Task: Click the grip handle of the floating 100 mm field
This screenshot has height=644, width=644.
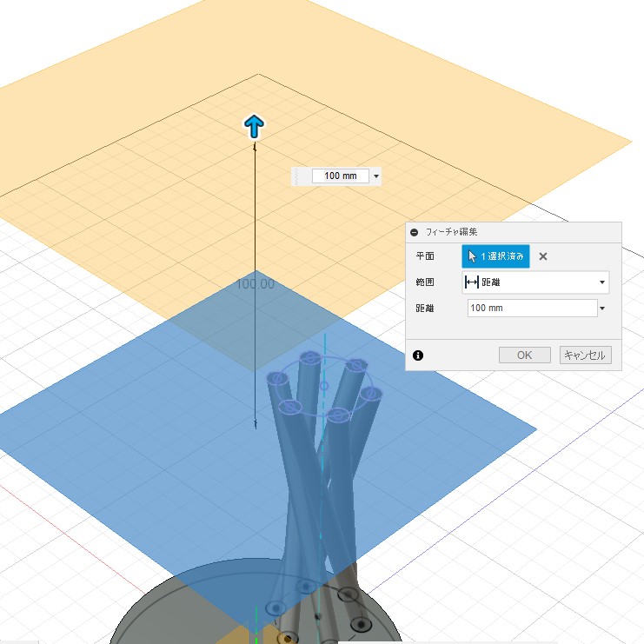Action: pos(297,176)
